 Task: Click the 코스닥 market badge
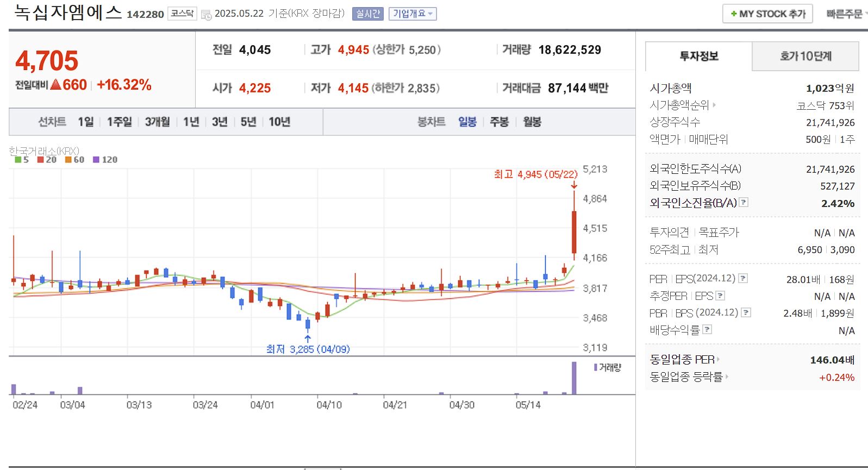(x=182, y=14)
